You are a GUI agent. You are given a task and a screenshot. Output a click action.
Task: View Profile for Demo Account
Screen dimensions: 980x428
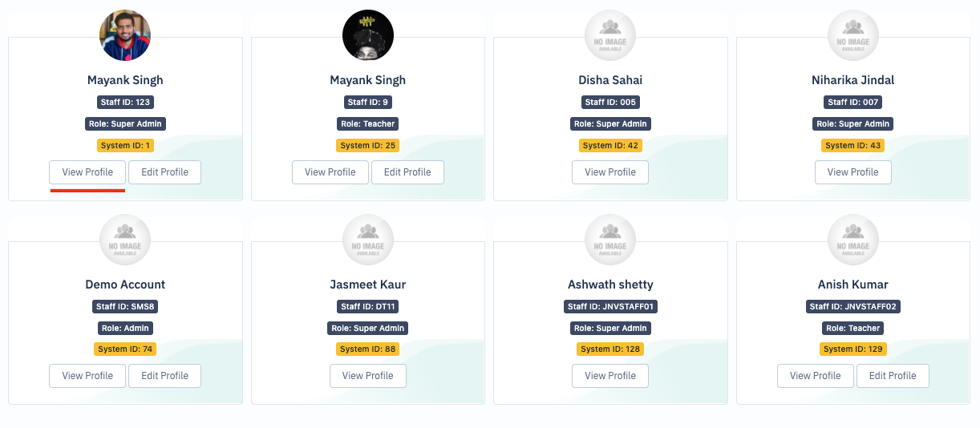[x=87, y=376]
